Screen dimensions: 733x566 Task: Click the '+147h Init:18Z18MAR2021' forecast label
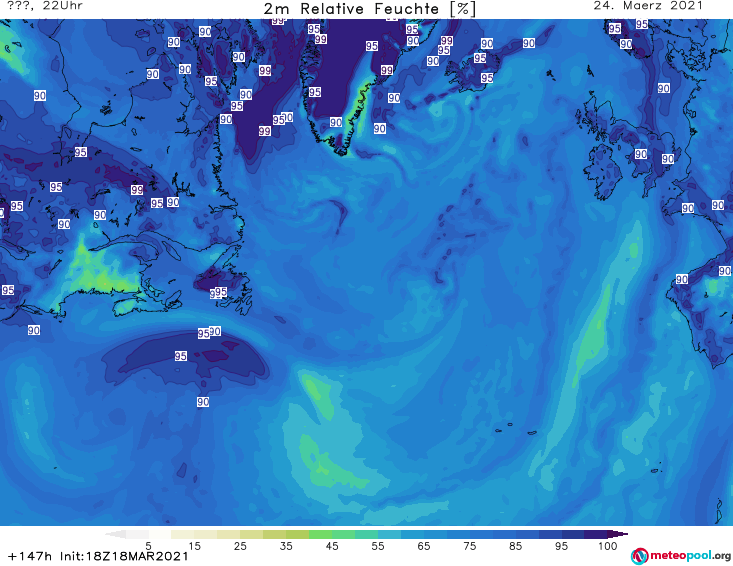pyautogui.click(x=98, y=556)
